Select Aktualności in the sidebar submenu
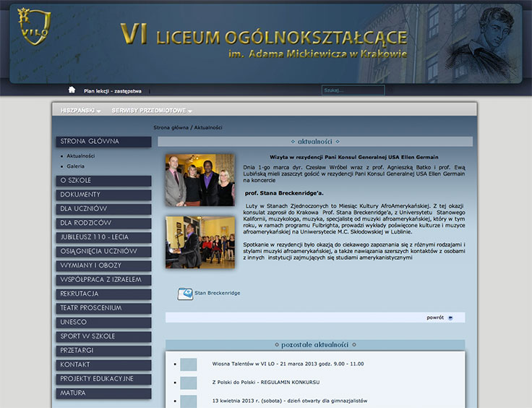The height and width of the screenshot is (408, 532). 81,156
